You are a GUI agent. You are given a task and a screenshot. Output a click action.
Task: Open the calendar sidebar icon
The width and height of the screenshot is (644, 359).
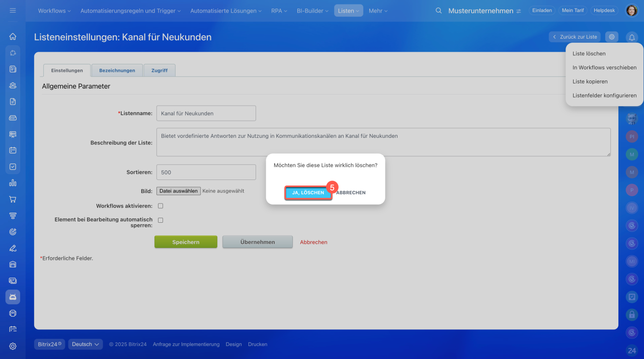[x=13, y=150]
